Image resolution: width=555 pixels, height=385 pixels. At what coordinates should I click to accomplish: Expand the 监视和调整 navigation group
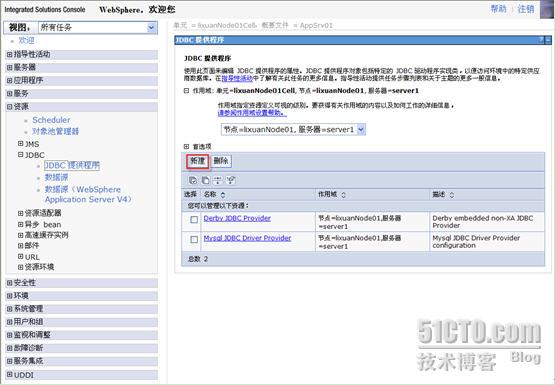pyautogui.click(x=10, y=335)
